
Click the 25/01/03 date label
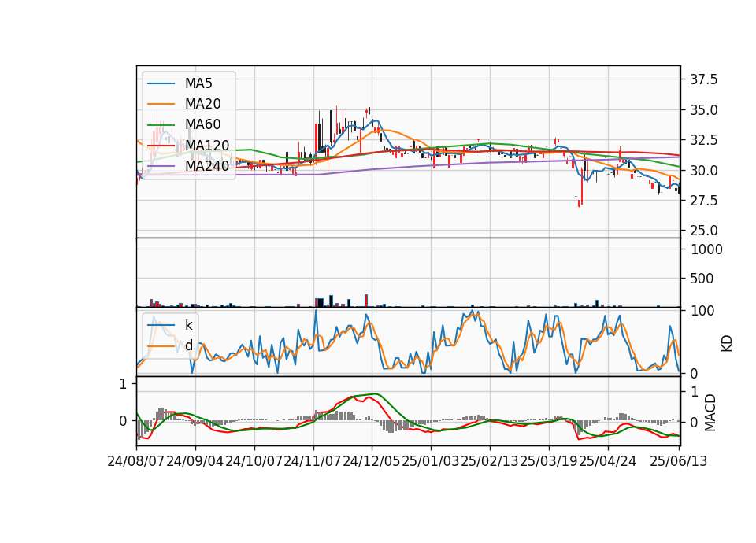[431, 461]
